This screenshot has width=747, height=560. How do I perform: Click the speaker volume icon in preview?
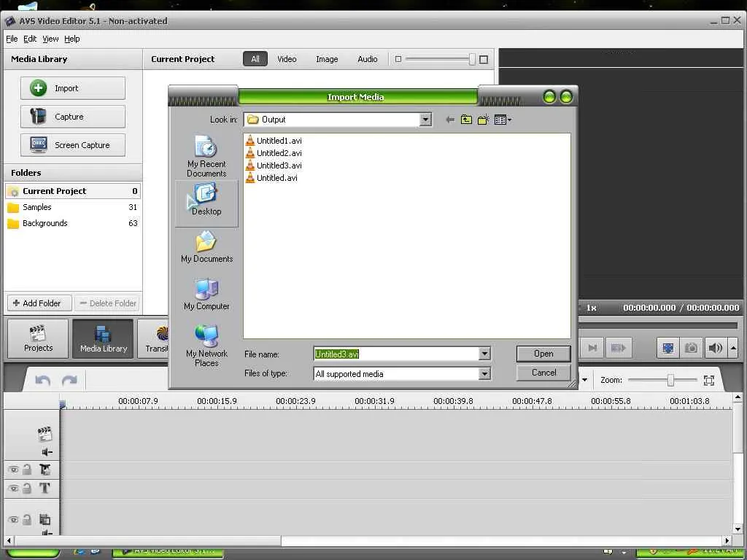pos(715,348)
